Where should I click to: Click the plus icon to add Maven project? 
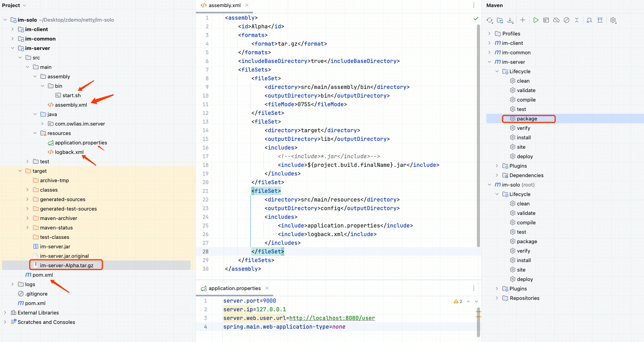click(x=523, y=20)
